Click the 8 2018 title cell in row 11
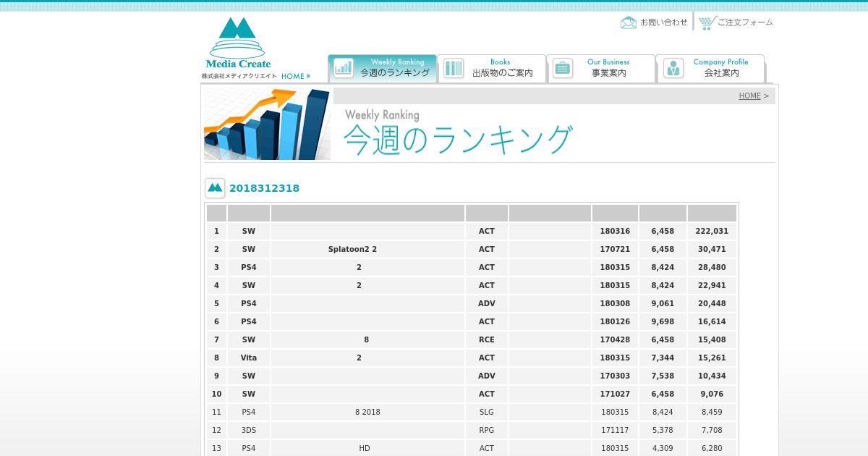 367,412
